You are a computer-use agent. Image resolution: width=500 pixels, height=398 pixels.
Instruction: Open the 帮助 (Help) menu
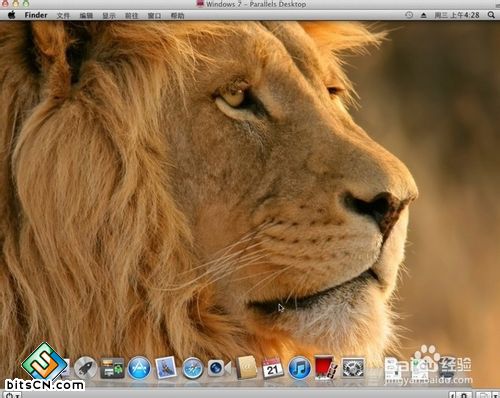pyautogui.click(x=177, y=15)
